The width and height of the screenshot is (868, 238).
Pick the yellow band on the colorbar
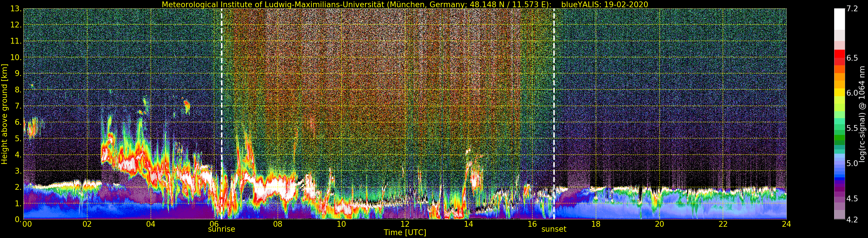click(839, 92)
